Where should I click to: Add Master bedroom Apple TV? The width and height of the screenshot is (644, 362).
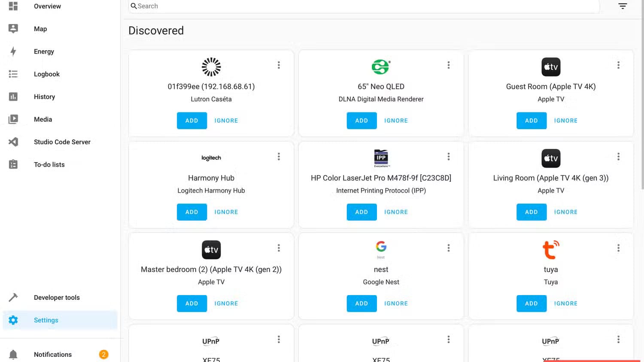click(192, 303)
